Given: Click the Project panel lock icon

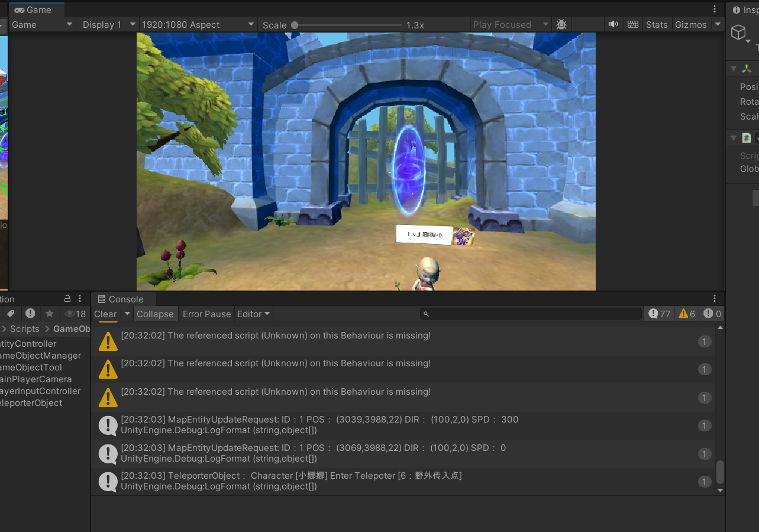Looking at the screenshot, I should pyautogui.click(x=67, y=299).
